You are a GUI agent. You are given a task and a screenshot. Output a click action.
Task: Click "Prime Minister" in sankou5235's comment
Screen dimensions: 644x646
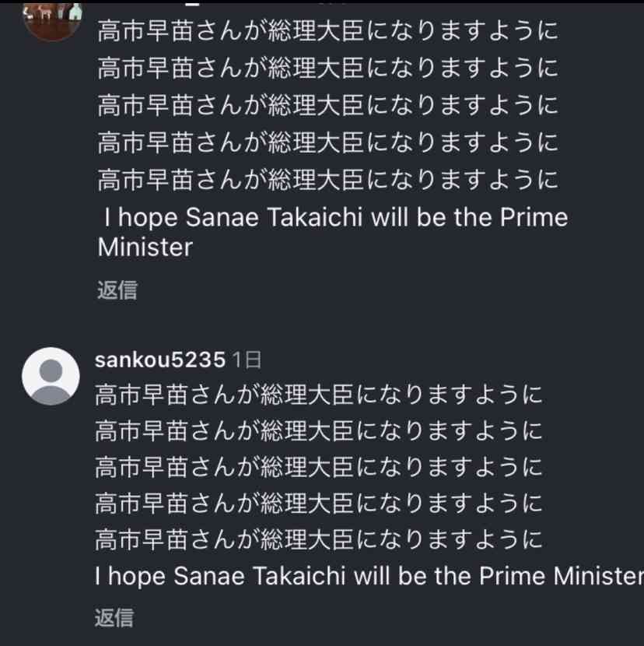560,576
